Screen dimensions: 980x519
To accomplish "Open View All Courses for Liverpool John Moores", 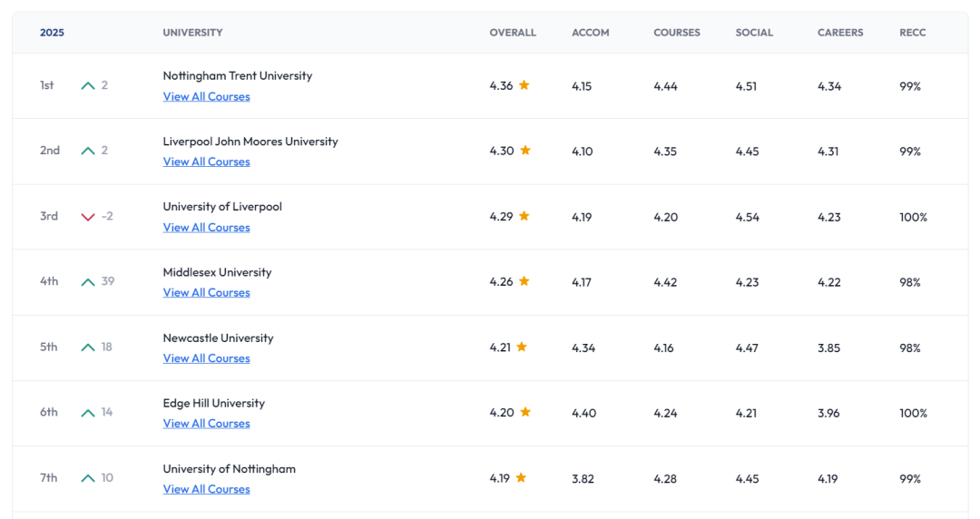I will (x=206, y=162).
